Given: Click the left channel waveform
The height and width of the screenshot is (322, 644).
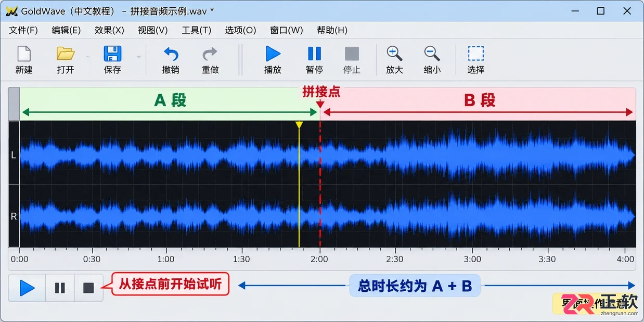Looking at the screenshot, I should click(328, 154).
